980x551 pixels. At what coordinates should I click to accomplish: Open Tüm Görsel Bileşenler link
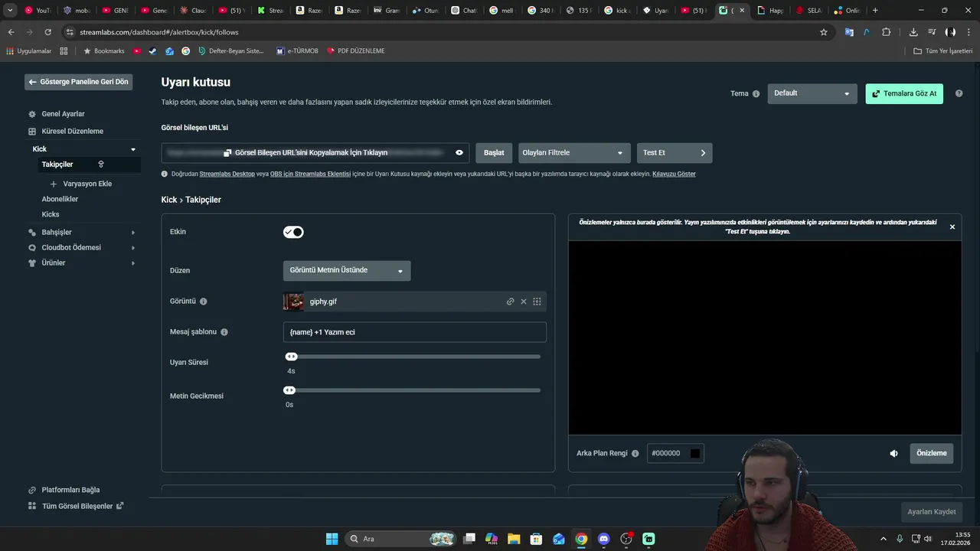pos(77,506)
